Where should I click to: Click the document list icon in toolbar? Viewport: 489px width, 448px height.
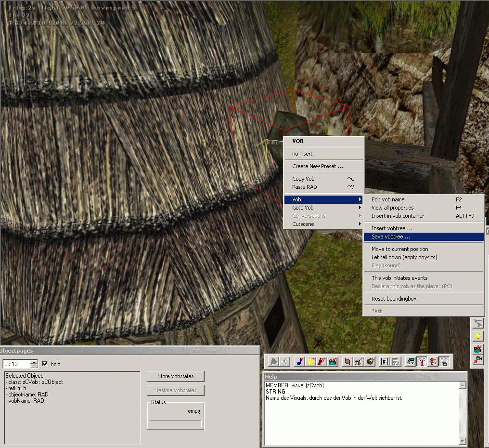coord(385,361)
